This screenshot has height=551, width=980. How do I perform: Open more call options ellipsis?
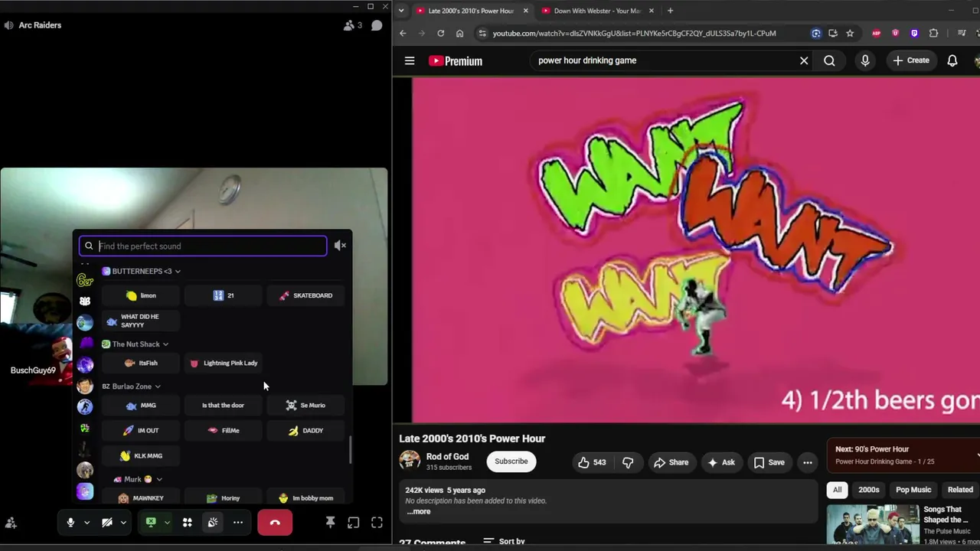pyautogui.click(x=238, y=523)
